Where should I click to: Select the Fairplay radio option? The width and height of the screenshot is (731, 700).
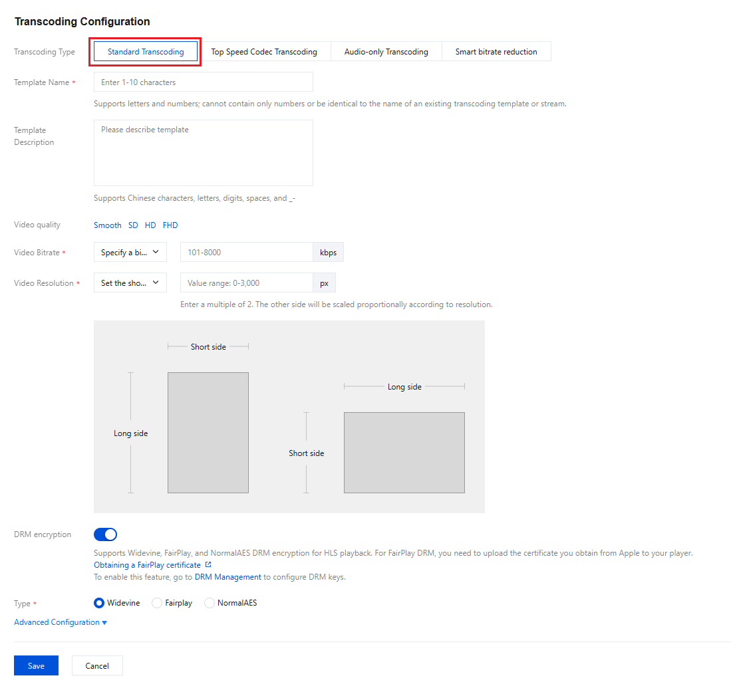tap(157, 602)
